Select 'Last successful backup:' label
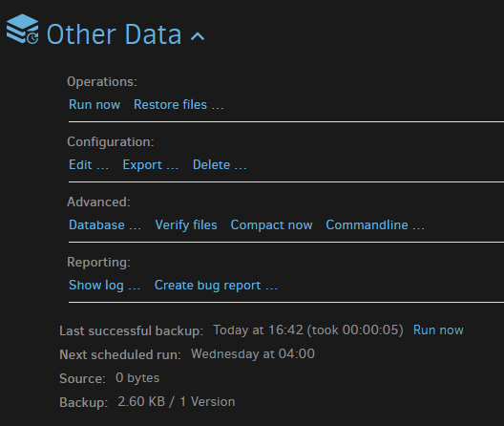Viewport: 504px width, 426px height. (x=132, y=330)
